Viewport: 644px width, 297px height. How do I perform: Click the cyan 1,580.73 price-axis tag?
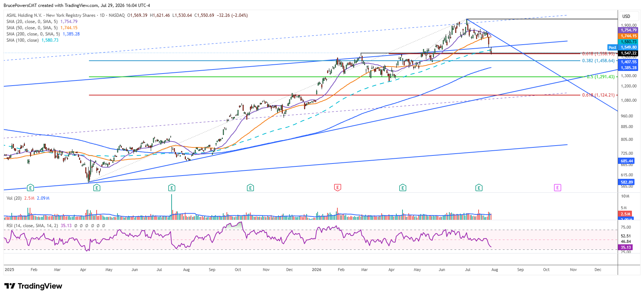[629, 42]
